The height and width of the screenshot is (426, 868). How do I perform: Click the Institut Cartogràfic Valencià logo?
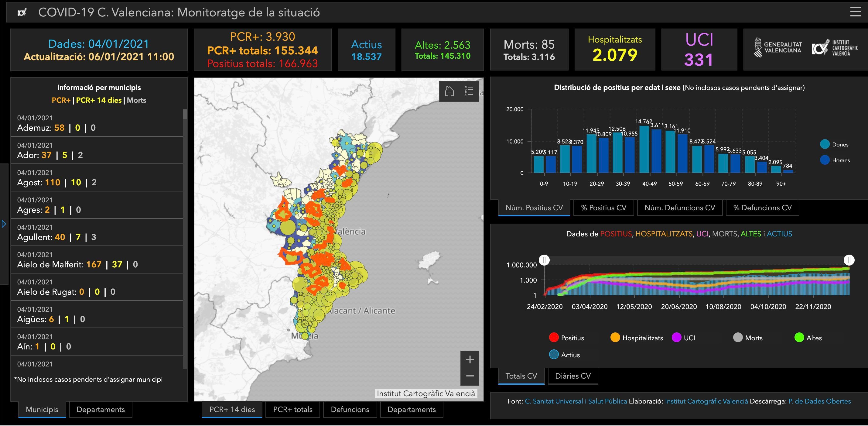coord(835,47)
